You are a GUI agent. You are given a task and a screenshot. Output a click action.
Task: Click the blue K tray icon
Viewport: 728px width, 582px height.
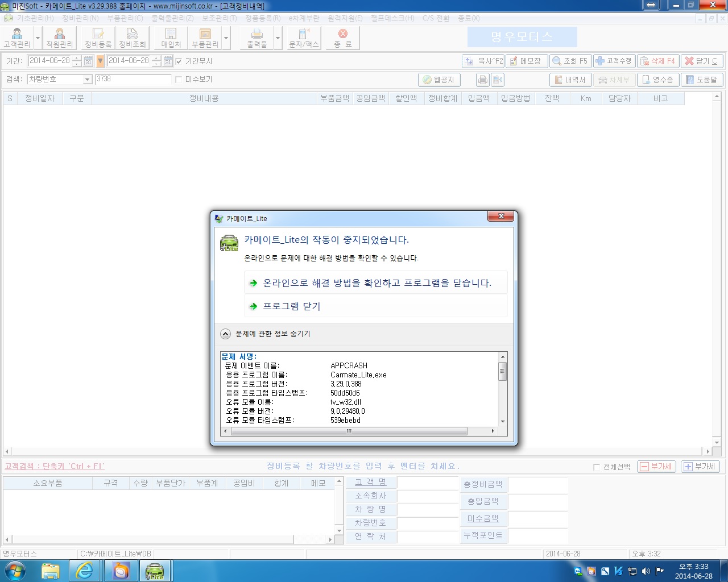618,571
